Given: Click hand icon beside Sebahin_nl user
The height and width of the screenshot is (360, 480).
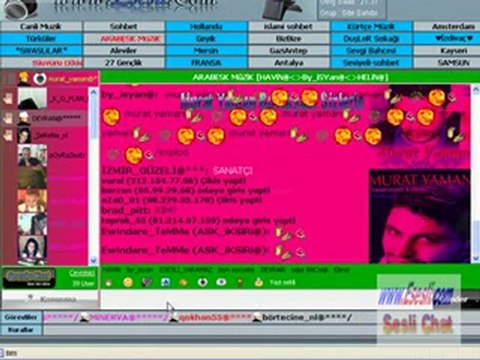Looking at the screenshot, I should point(8,135).
